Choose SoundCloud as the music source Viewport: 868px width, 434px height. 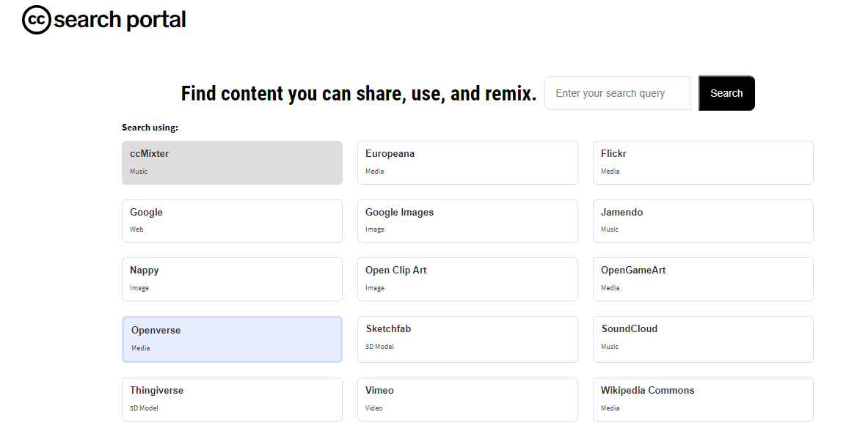[702, 339]
